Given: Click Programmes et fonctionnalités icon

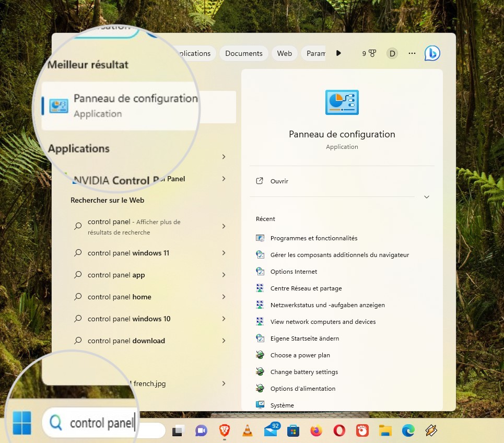Looking at the screenshot, I should tap(260, 238).
